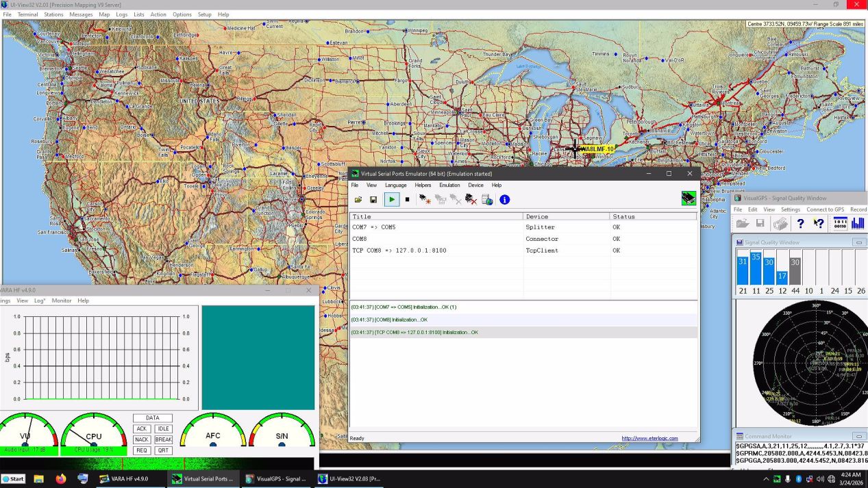Click the floppy disk save icon in Virtual Serial Ports Emulator
Image resolution: width=868 pixels, height=488 pixels.
(x=373, y=200)
